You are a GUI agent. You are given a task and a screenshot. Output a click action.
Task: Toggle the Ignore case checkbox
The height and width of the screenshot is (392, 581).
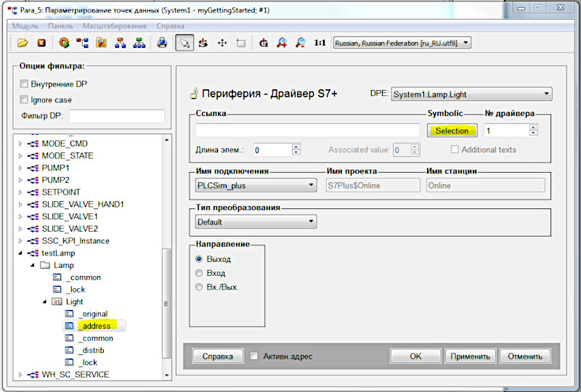[x=24, y=99]
